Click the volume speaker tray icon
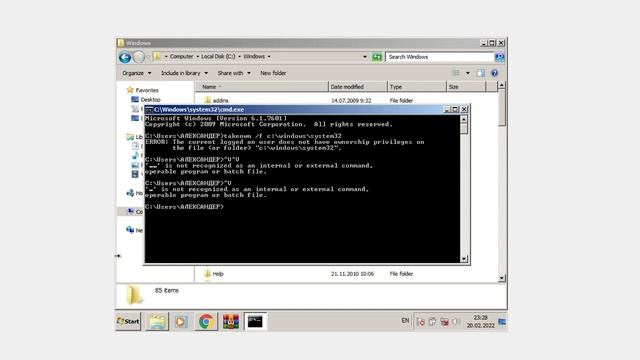The width and height of the screenshot is (640, 360). pos(456,322)
